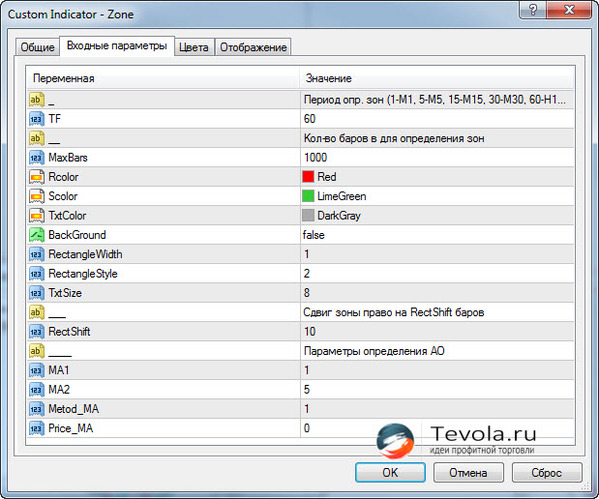The image size is (599, 499).
Task: Click the integer icon next to MaxBars
Action: (x=36, y=157)
